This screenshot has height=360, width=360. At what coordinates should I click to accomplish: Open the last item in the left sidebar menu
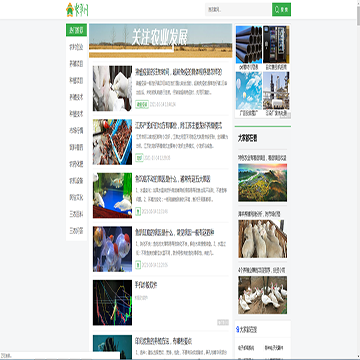click(x=76, y=231)
